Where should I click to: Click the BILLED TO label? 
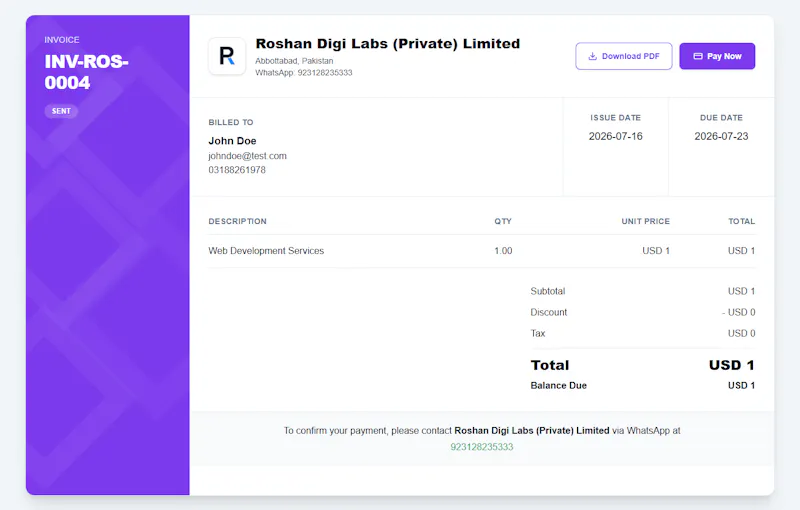pyautogui.click(x=231, y=122)
